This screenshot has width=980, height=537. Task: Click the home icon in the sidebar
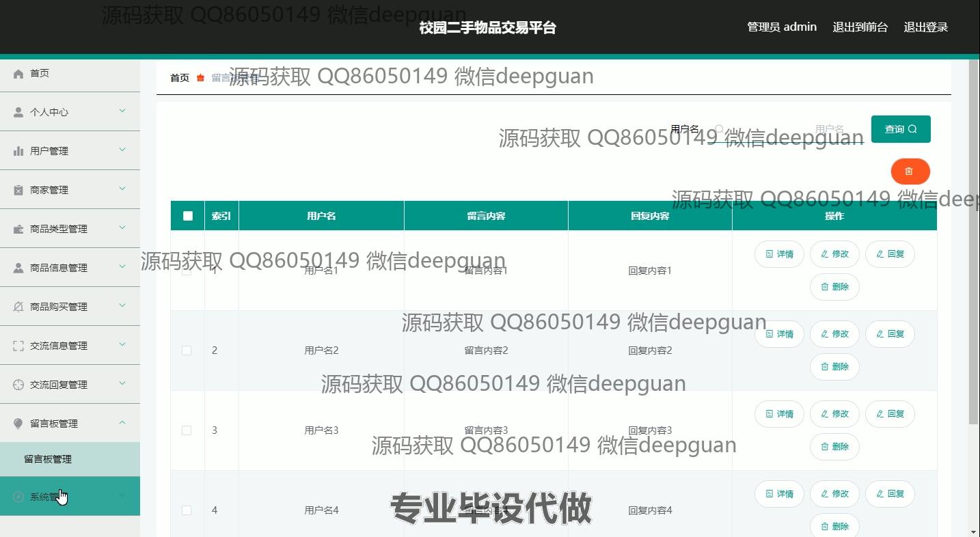coord(18,74)
